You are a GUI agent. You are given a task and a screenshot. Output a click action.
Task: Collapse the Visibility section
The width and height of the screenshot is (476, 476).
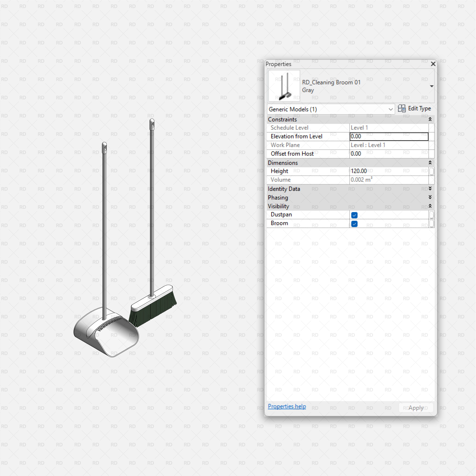coord(430,206)
